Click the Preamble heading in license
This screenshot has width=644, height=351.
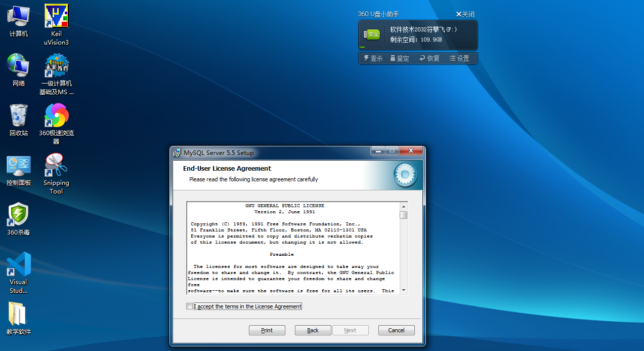[x=282, y=254]
